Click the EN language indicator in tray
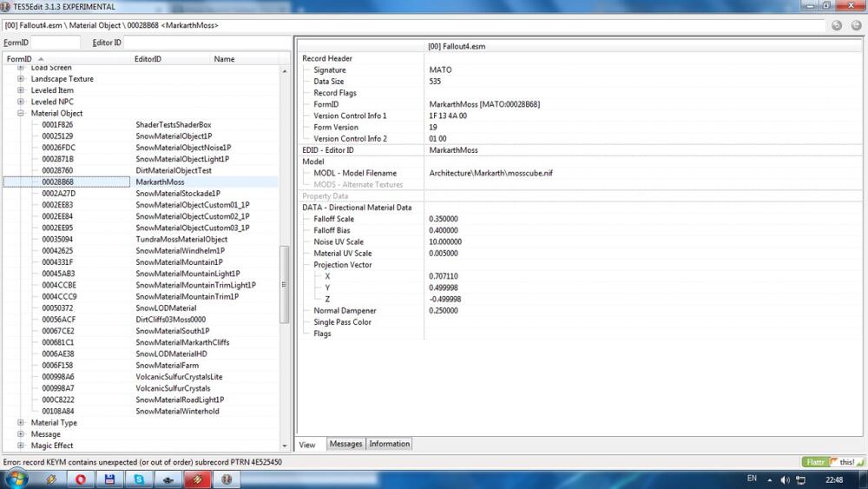This screenshot has height=489, width=868. click(x=752, y=479)
